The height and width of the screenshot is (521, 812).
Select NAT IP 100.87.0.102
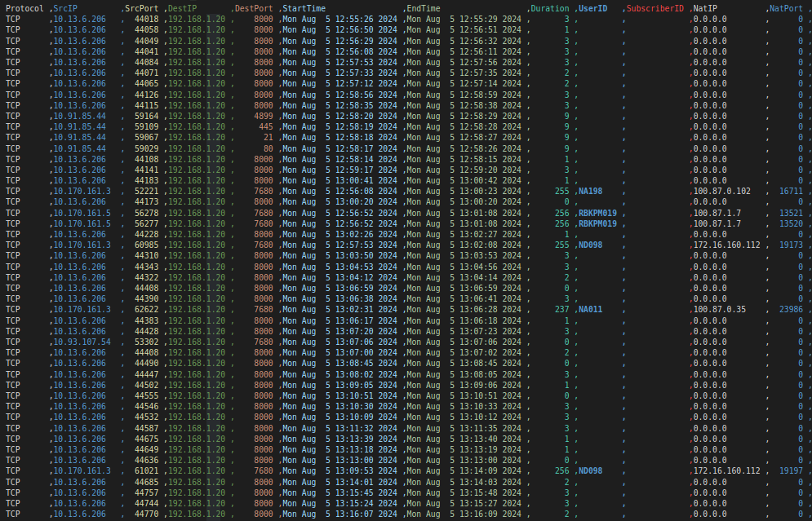tap(722, 191)
